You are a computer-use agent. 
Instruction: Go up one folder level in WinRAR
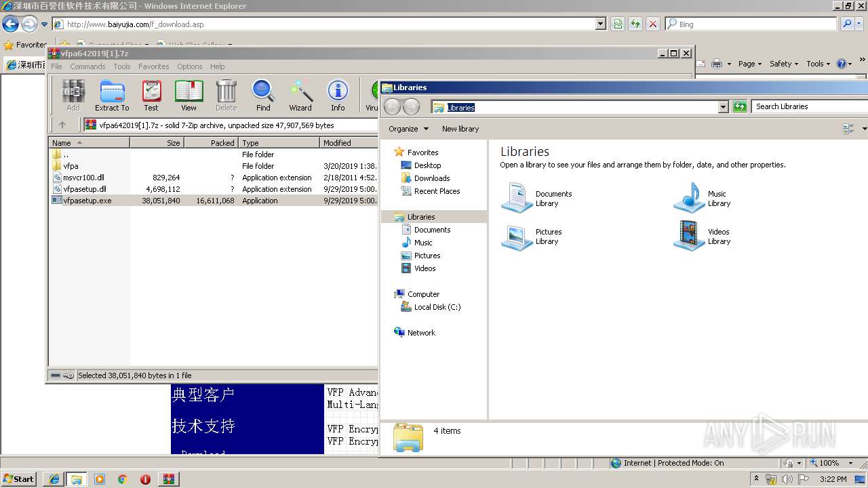[x=62, y=125]
